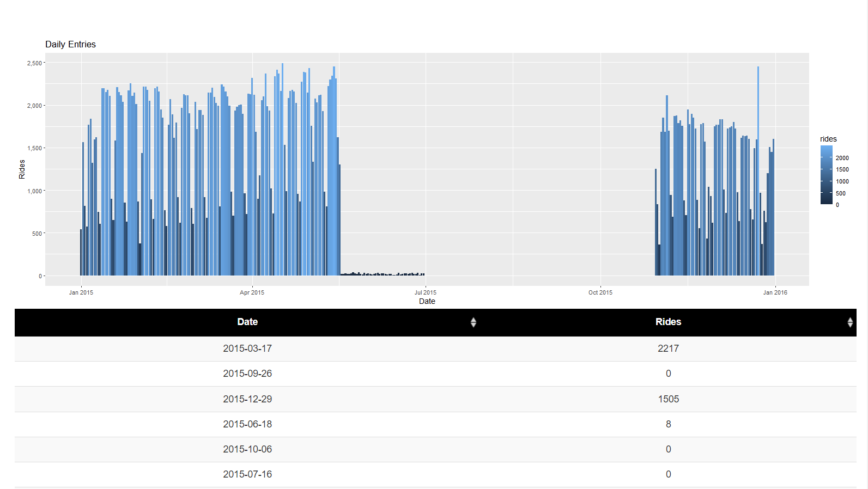Click the Oct 2015 axis label
The image size is (868, 489).
pyautogui.click(x=600, y=292)
